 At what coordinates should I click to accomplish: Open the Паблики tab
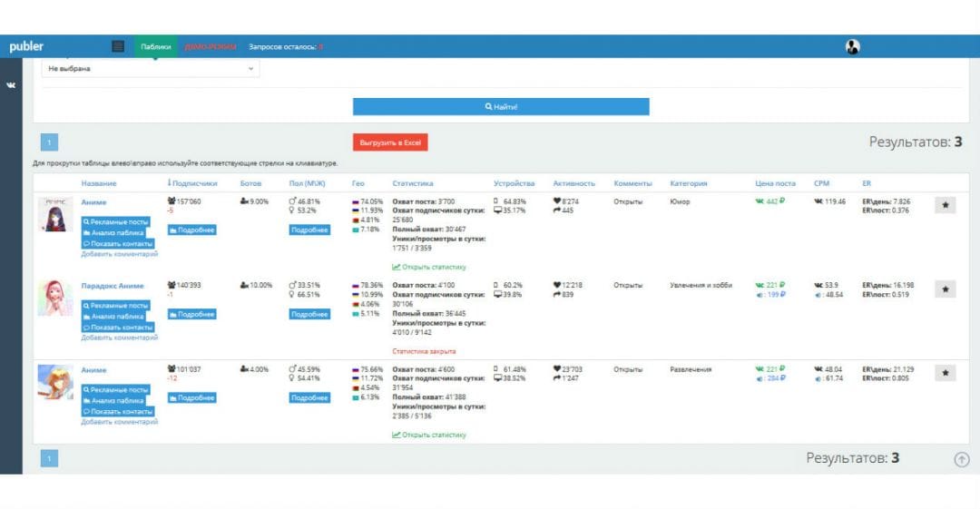point(156,46)
